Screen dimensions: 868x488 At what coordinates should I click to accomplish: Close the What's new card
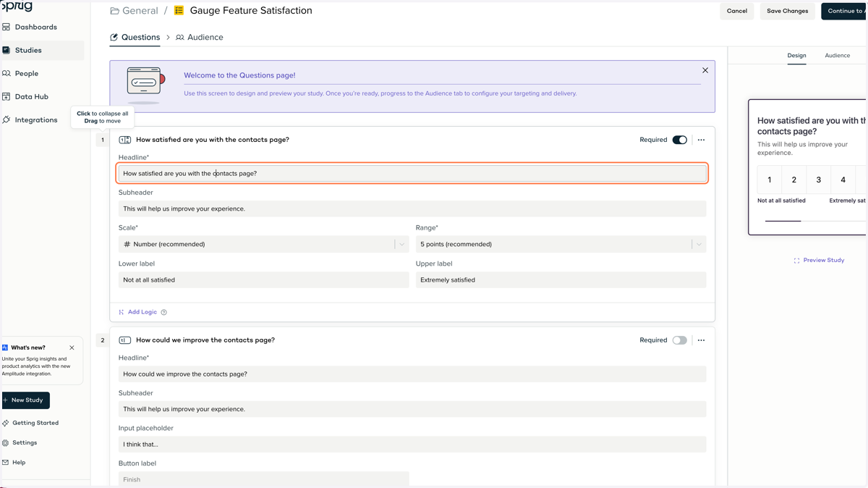tap(72, 348)
